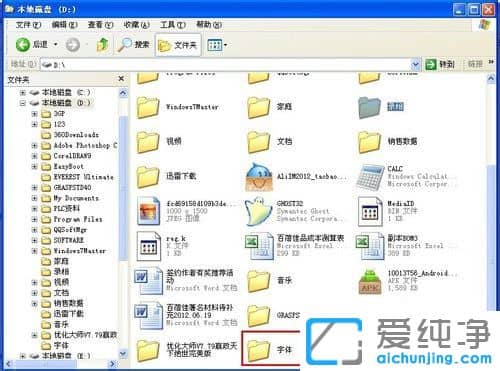Viewport: 500px width, 371px height.
Task: Select the 百蓓佳署名材料 Word document icon
Action: point(148,316)
